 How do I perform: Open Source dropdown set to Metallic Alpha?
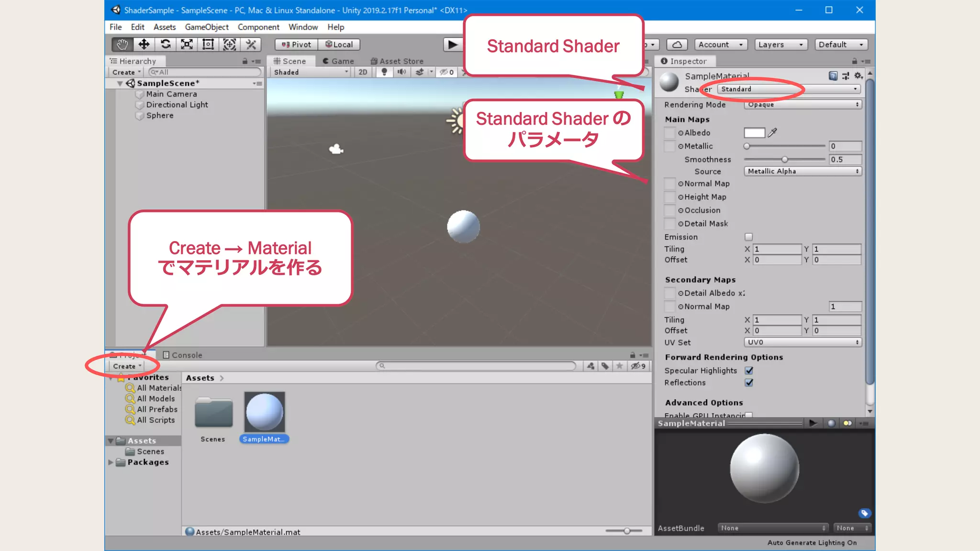pos(802,171)
